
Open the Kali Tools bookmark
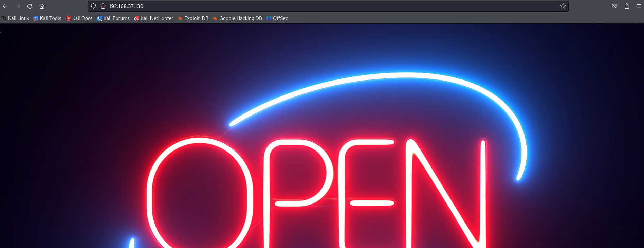point(48,18)
